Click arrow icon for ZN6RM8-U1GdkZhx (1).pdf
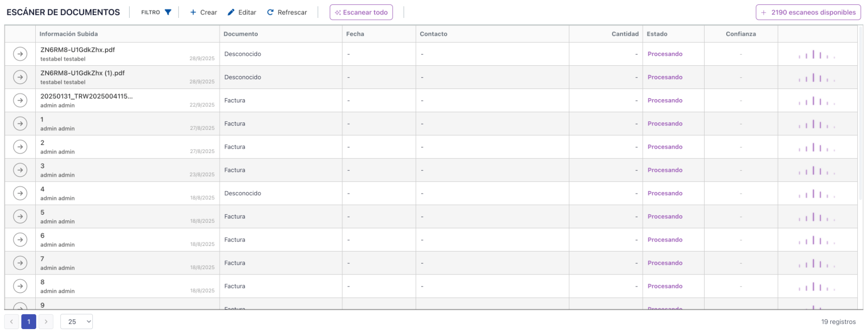 click(20, 77)
